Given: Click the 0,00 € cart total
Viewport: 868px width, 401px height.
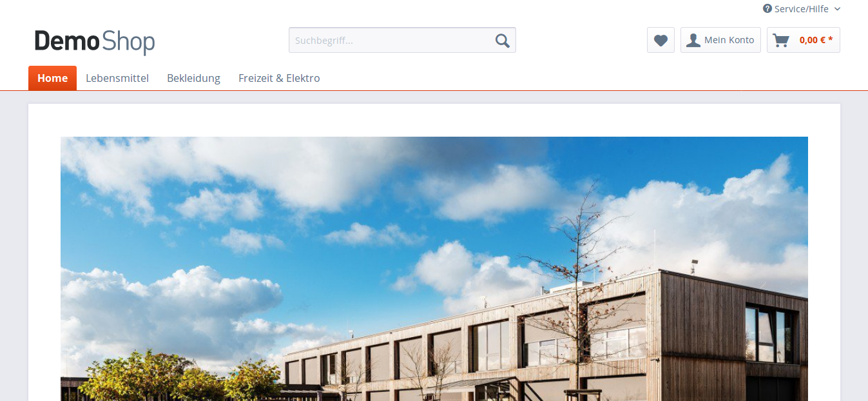Looking at the screenshot, I should click(x=813, y=40).
